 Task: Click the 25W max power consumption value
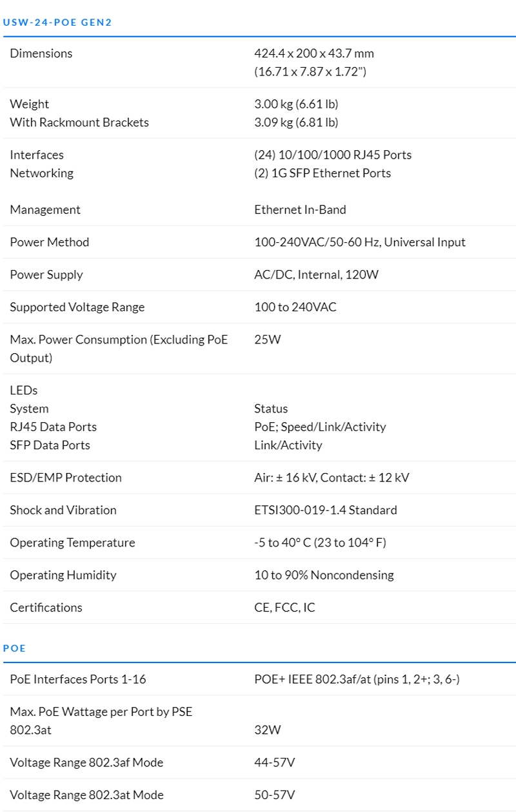[268, 340]
